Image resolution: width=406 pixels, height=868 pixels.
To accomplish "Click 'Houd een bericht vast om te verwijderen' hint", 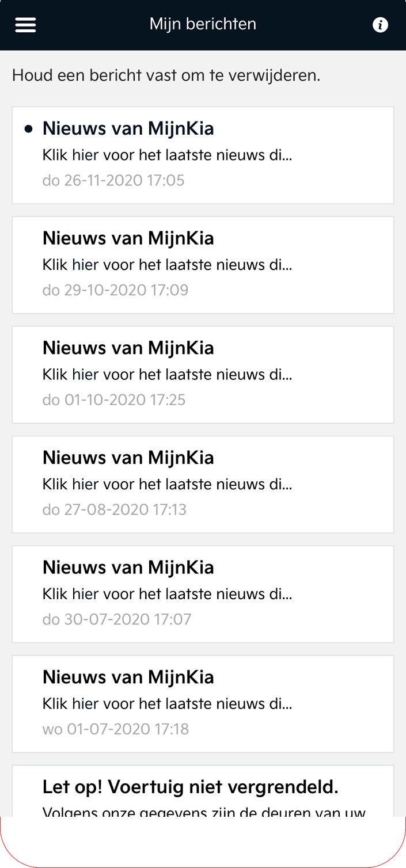I will (x=166, y=75).
